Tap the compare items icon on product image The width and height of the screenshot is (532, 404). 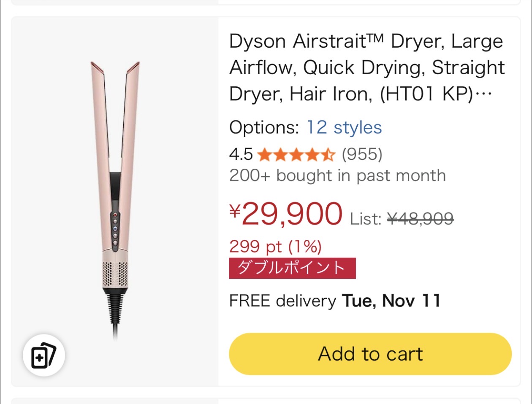43,356
